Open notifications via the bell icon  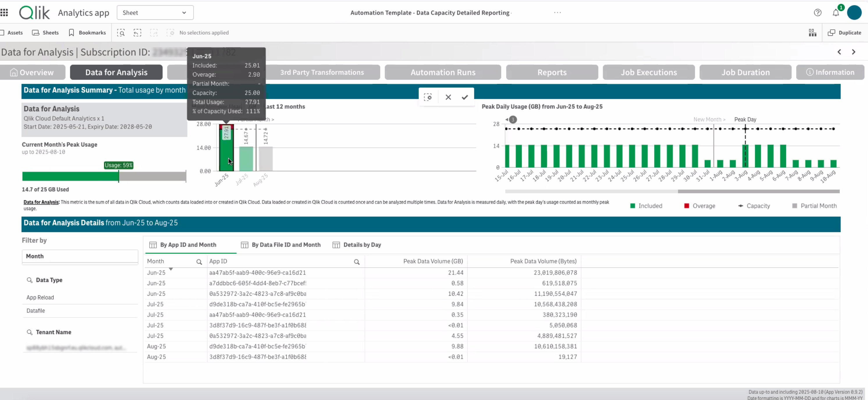836,12
